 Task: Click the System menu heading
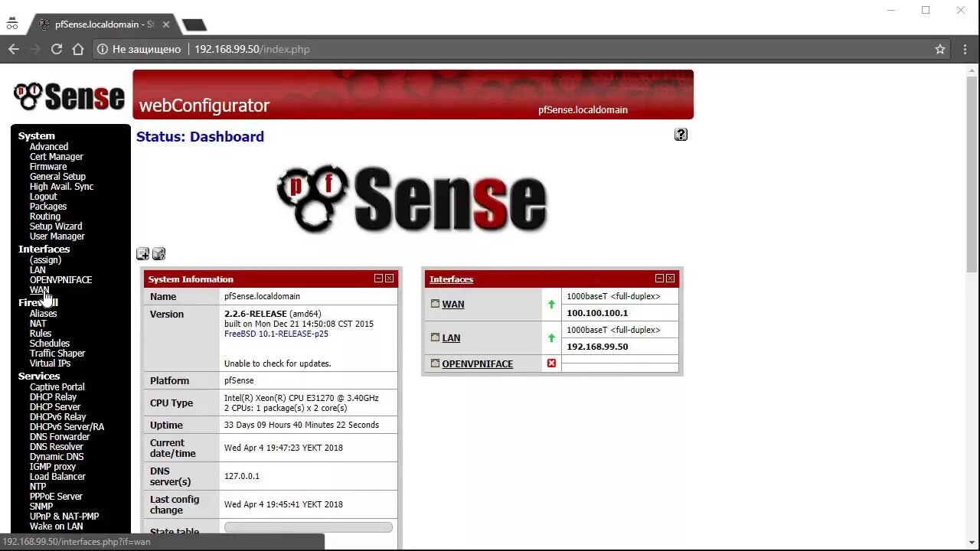[37, 136]
